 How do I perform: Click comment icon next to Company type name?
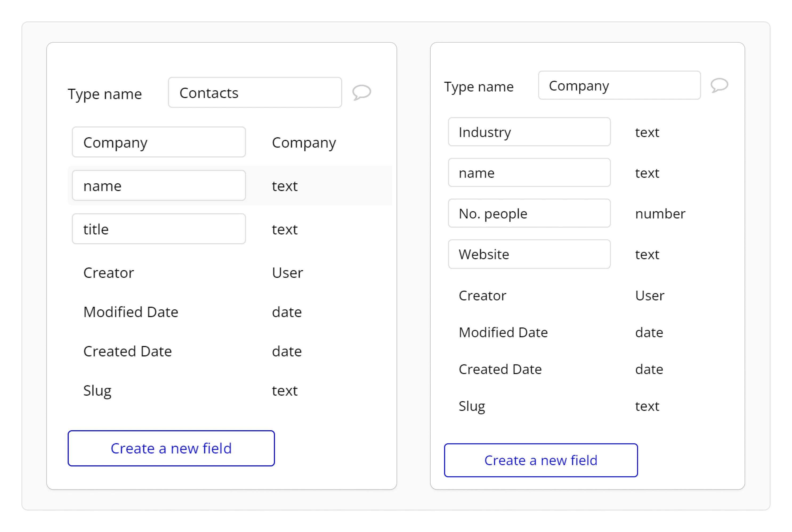[719, 85]
